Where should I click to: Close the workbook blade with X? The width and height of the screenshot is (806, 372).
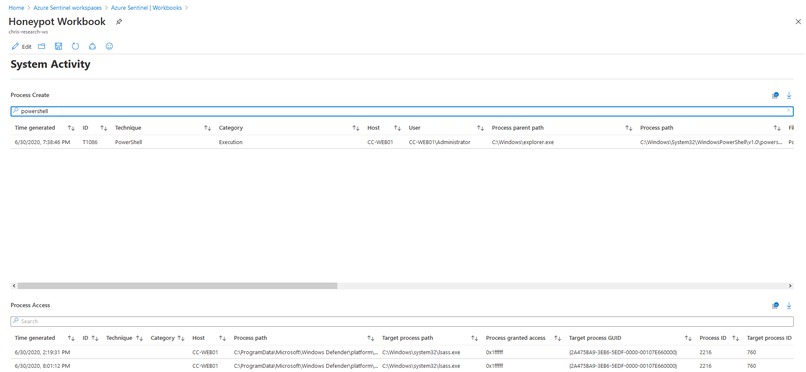tap(798, 22)
